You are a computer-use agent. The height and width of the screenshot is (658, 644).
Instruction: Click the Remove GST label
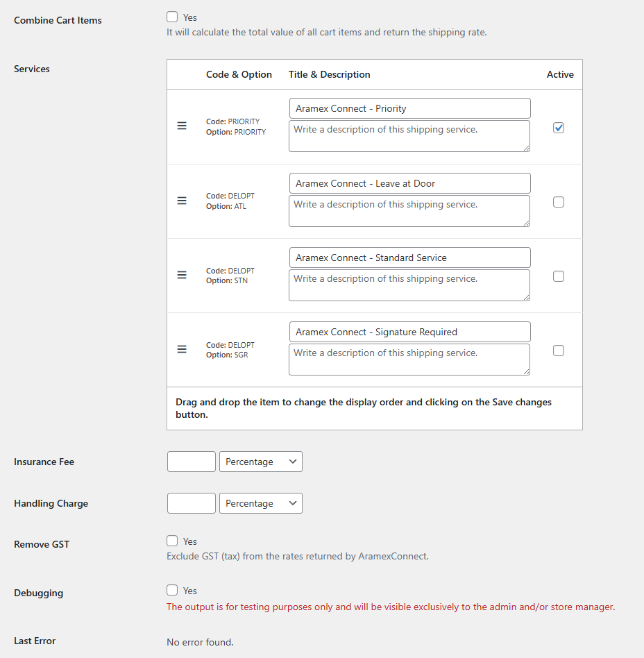[x=42, y=544]
